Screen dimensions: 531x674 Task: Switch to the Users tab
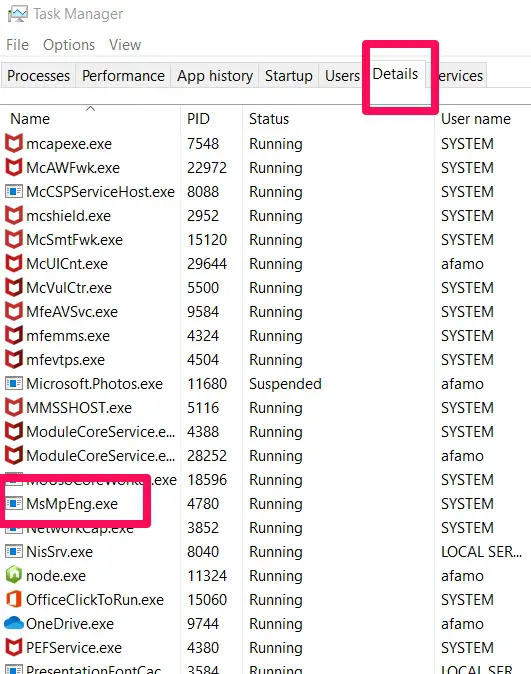click(x=342, y=76)
